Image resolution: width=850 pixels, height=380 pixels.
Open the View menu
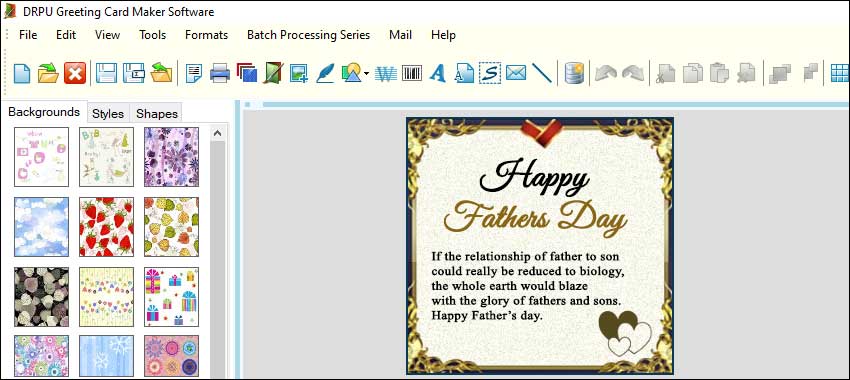click(x=107, y=35)
